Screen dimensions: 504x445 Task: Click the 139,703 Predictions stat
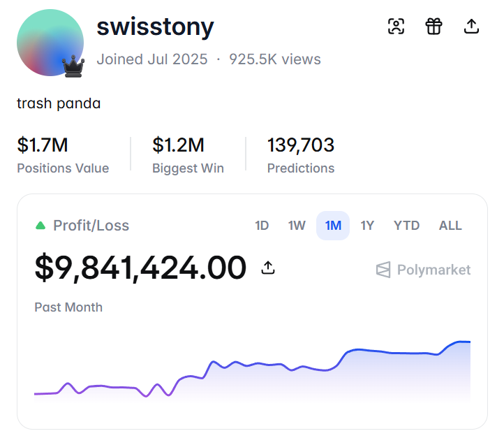pyautogui.click(x=301, y=154)
